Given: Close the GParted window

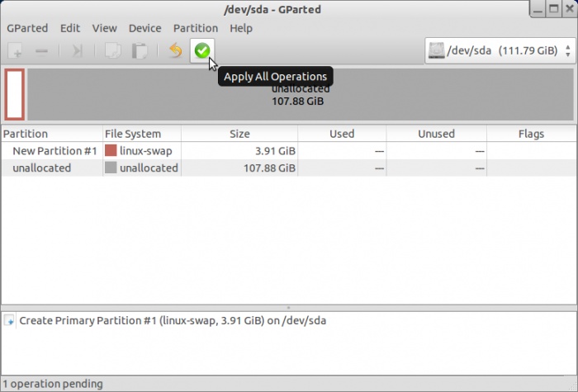Looking at the screenshot, I should click(570, 9).
